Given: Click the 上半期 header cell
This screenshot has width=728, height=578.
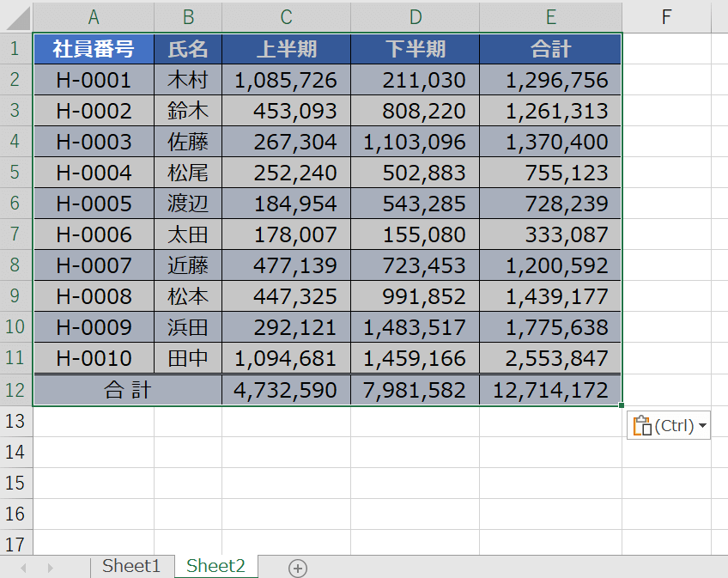Looking at the screenshot, I should point(286,49).
